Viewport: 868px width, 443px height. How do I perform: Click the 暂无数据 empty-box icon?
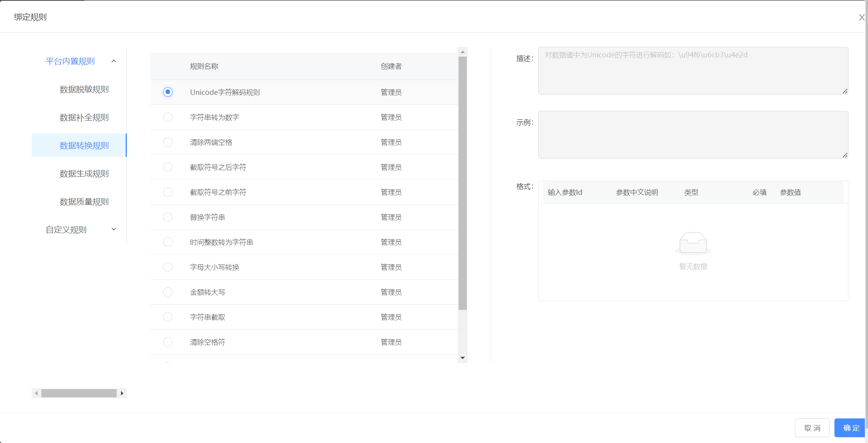click(693, 243)
